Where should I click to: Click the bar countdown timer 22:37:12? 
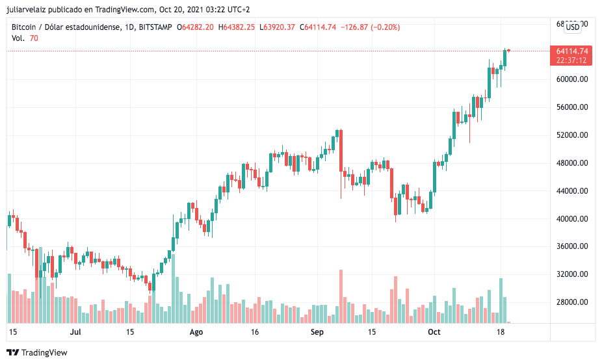pyautogui.click(x=571, y=60)
